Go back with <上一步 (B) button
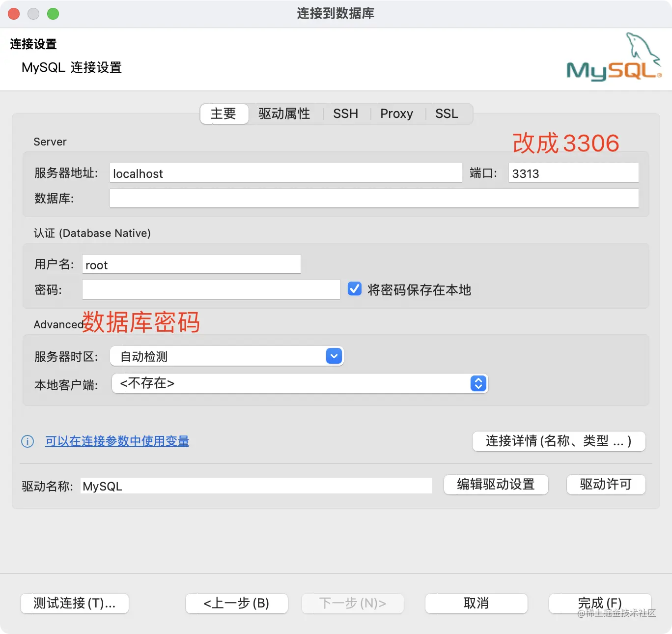 (237, 604)
